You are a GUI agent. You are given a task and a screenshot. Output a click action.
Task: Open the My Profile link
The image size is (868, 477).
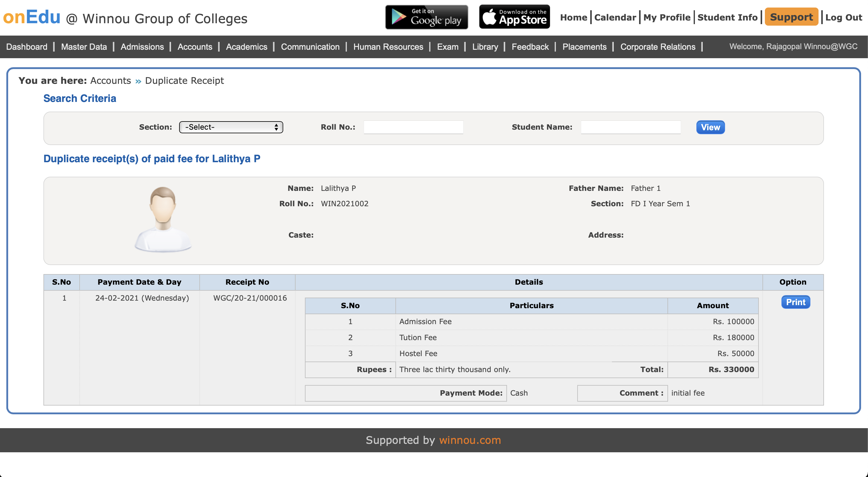tap(667, 17)
